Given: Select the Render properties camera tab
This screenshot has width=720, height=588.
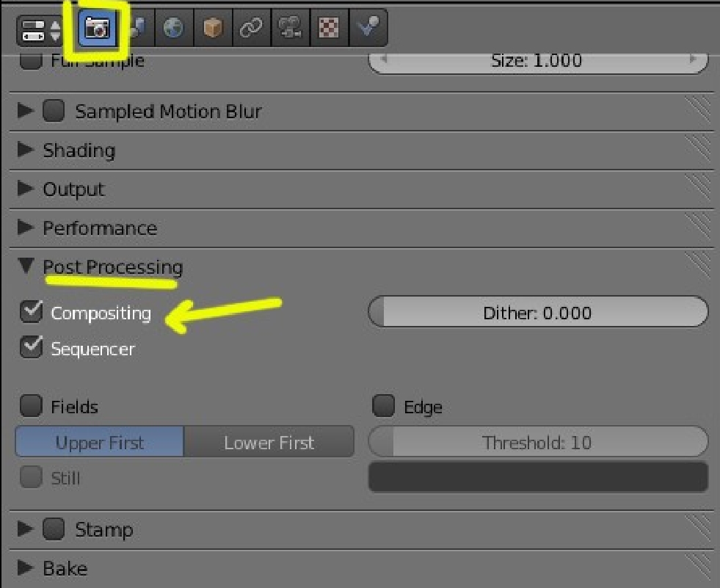Looking at the screenshot, I should pos(97,29).
